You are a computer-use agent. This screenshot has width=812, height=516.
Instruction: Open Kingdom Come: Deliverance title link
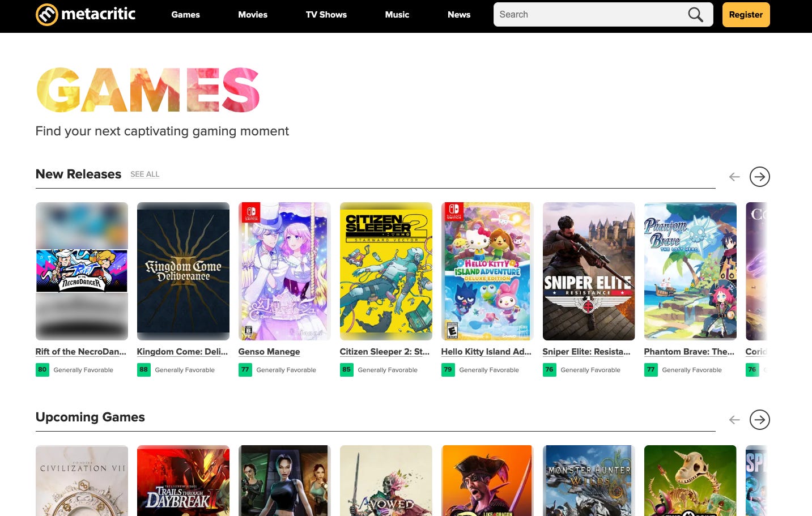182,352
